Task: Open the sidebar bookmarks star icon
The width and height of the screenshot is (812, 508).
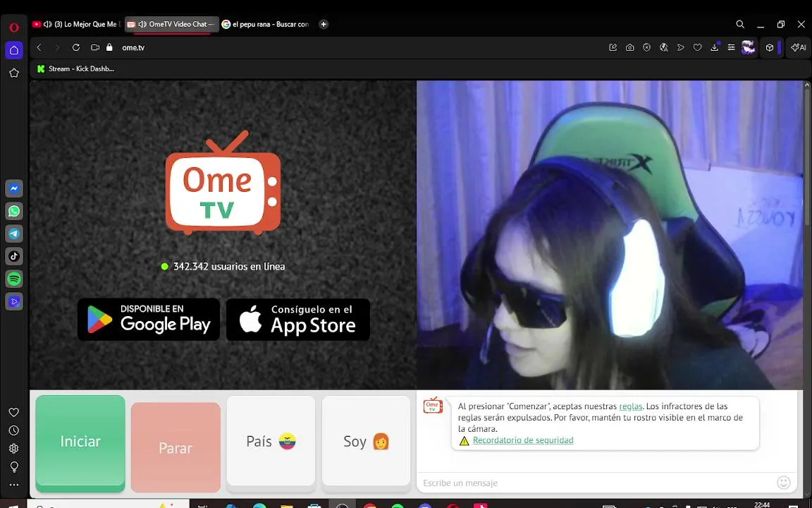Action: click(14, 73)
